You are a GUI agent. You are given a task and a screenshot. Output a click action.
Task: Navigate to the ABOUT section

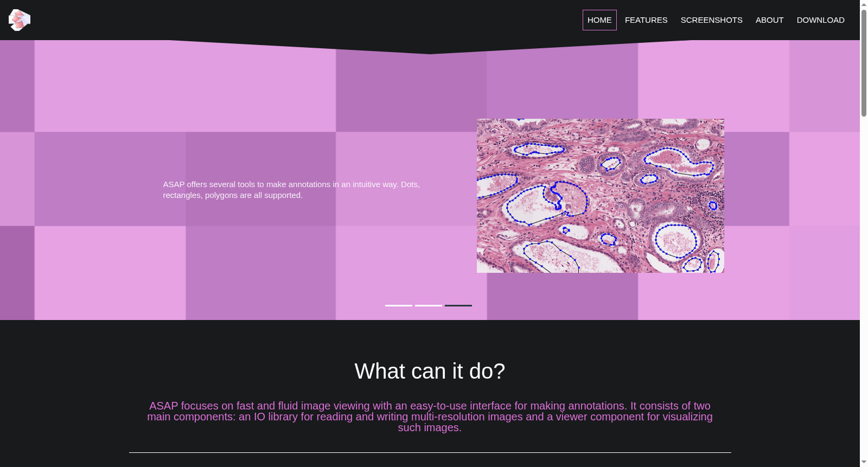click(769, 20)
